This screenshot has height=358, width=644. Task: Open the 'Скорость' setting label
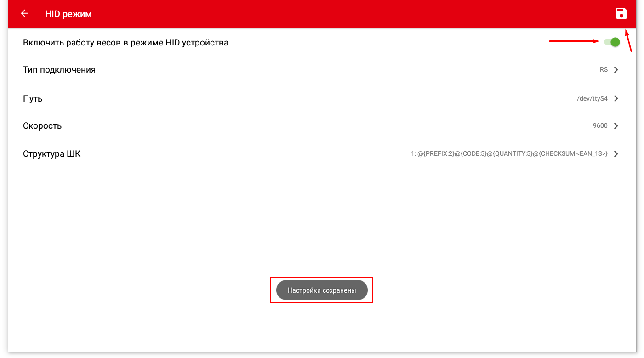click(x=42, y=126)
